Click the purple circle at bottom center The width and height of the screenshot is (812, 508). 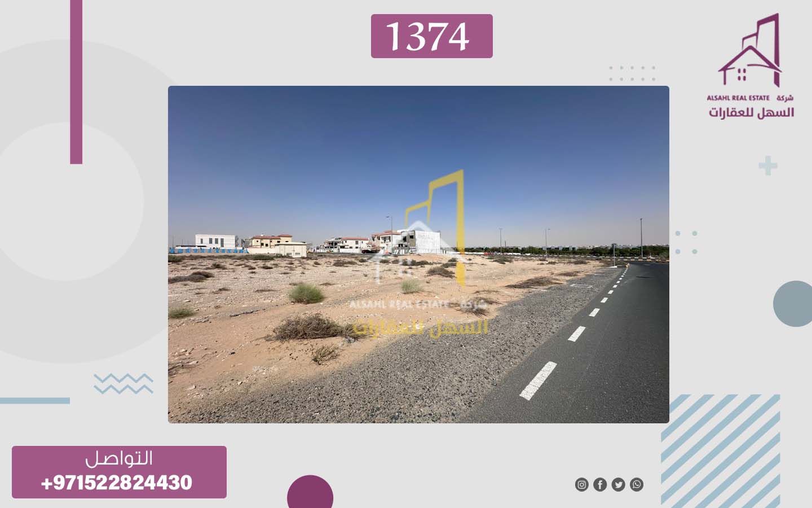point(310,492)
